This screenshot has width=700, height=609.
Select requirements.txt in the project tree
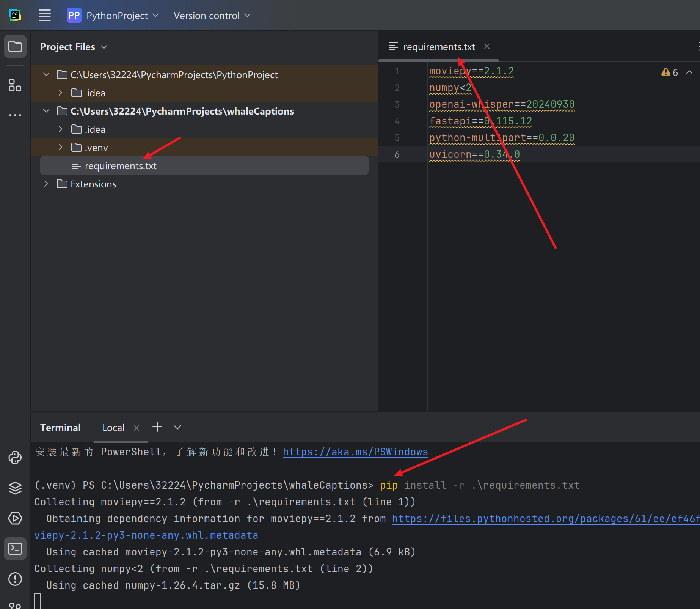(121, 166)
